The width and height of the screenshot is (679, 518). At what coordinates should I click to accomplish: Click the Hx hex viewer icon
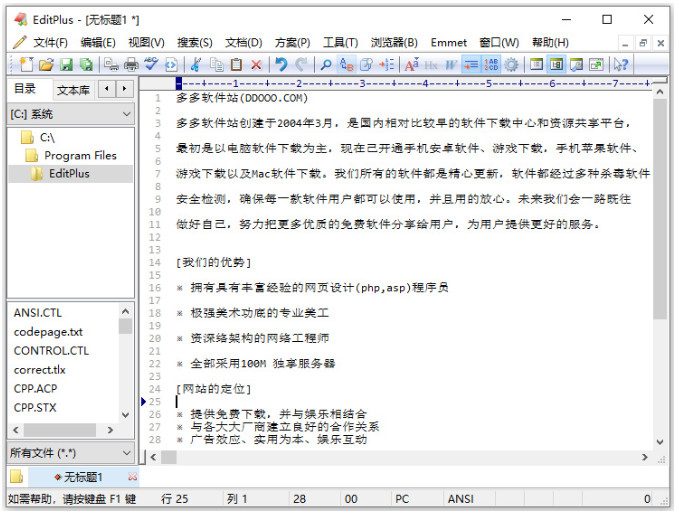pyautogui.click(x=431, y=65)
